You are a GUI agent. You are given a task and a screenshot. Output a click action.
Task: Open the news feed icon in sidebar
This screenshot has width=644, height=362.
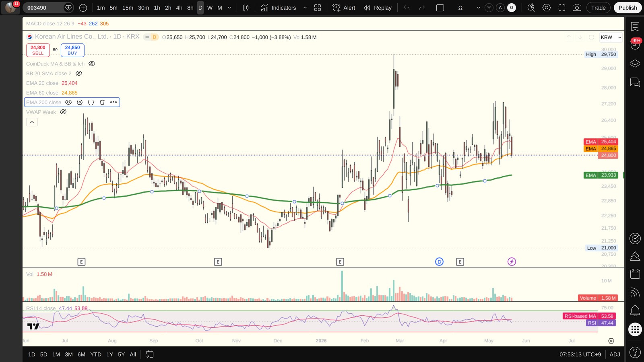635,292
